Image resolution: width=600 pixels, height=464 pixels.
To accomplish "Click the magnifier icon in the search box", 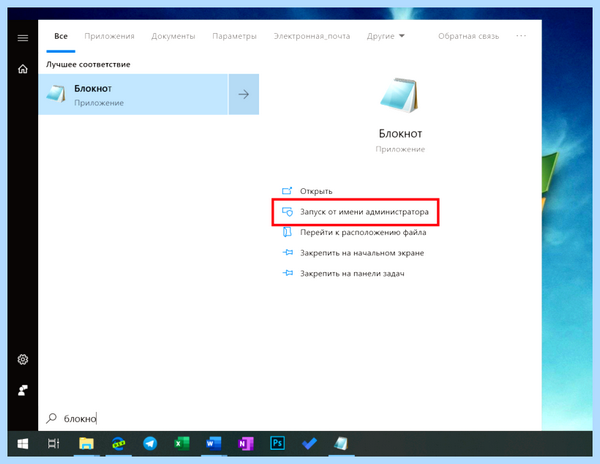I will pos(51,418).
